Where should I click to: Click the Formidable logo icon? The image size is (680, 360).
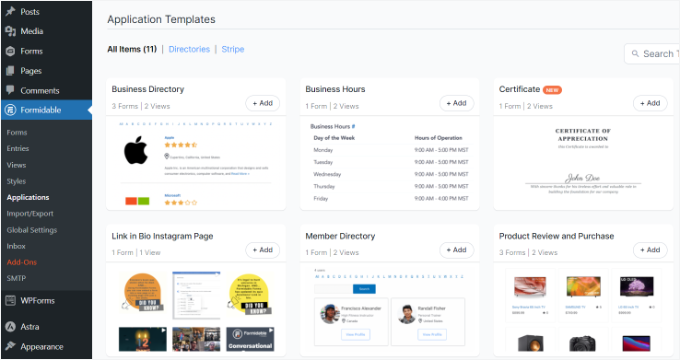coord(10,110)
